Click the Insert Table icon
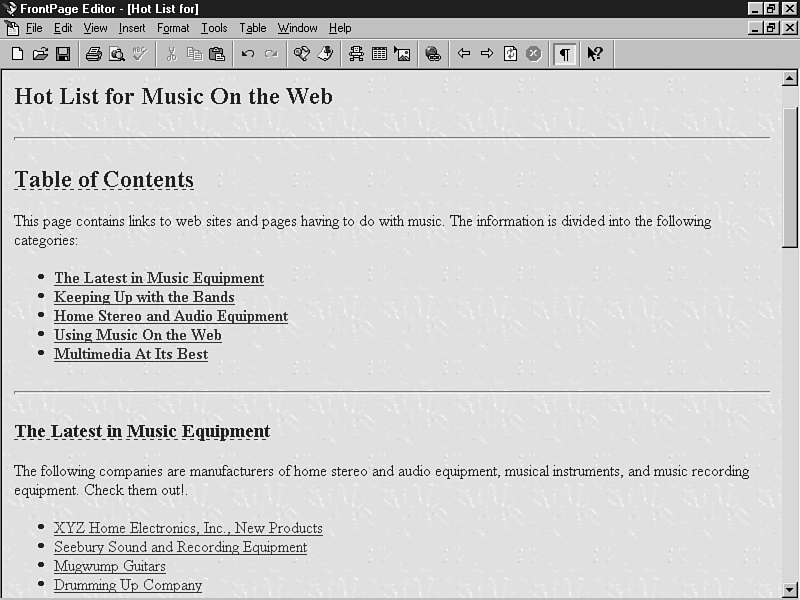The image size is (800, 600). (379, 54)
